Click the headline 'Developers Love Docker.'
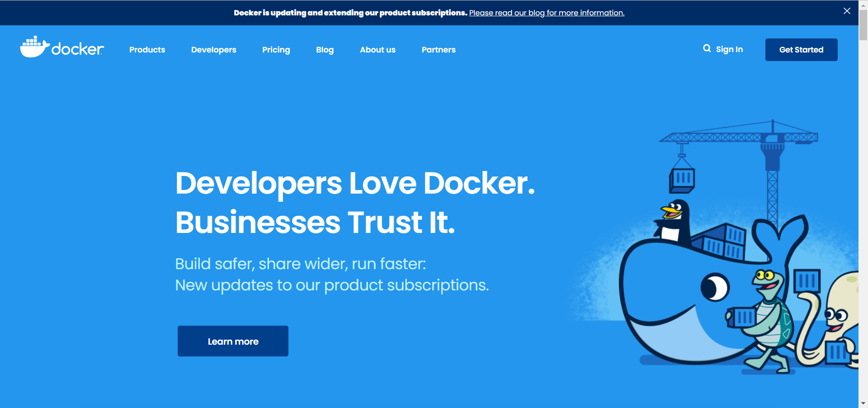 [355, 184]
